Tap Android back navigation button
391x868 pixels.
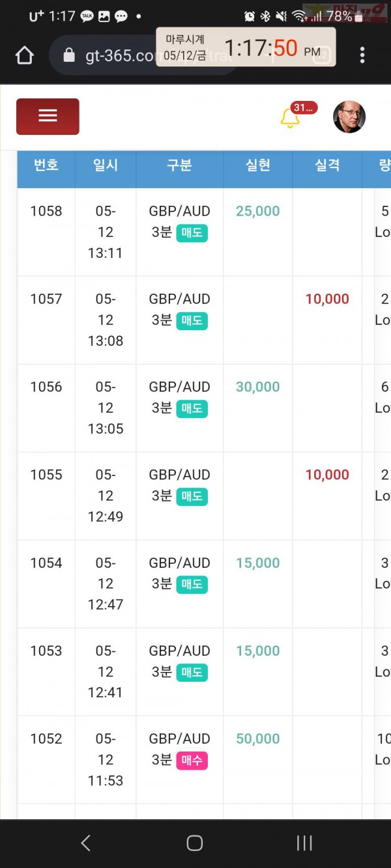click(85, 843)
